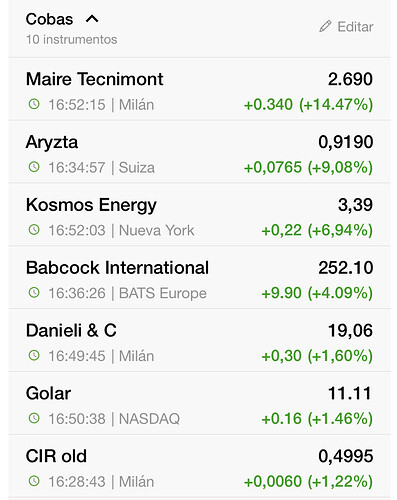Open Editar to modify the watchlist
The image size is (397, 500).
click(346, 27)
